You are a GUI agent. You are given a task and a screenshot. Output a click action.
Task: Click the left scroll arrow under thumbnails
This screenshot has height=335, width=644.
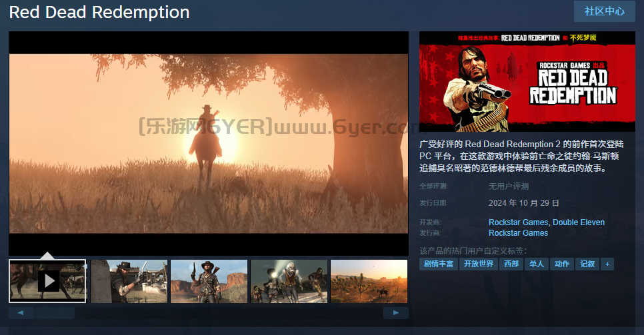(21, 313)
